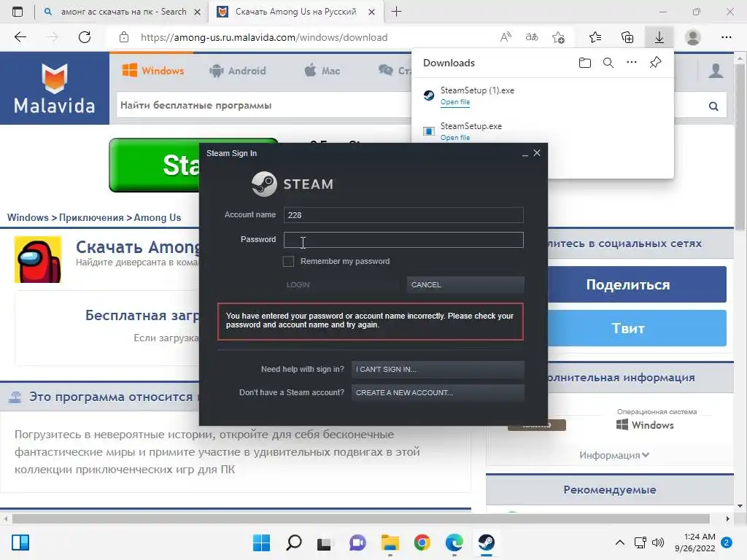Open Widgets panel on taskbar

click(20, 542)
